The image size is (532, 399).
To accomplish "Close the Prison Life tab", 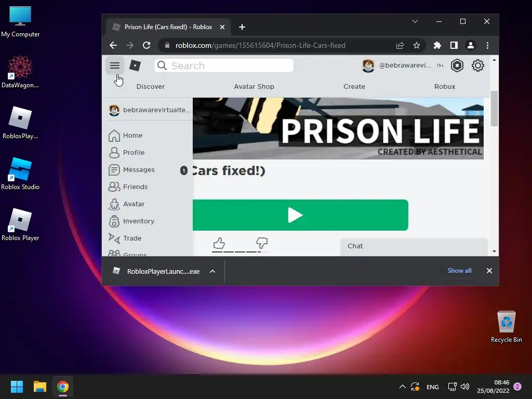I will click(x=222, y=27).
